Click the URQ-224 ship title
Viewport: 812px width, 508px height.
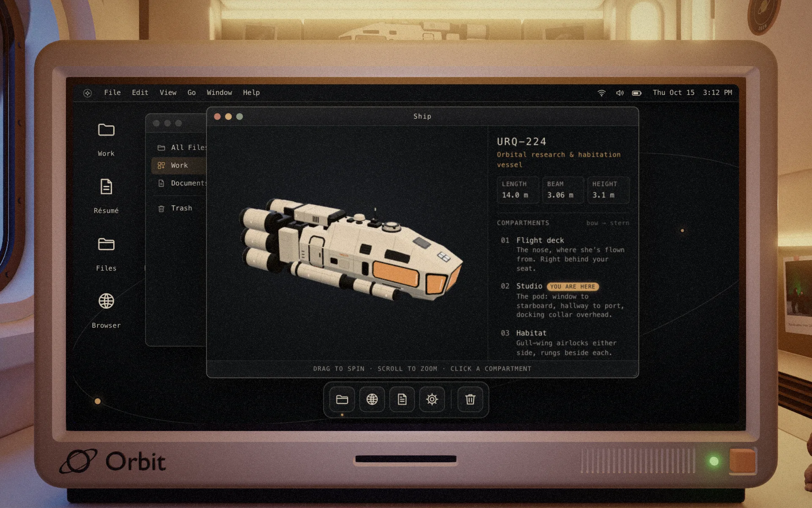coord(521,141)
